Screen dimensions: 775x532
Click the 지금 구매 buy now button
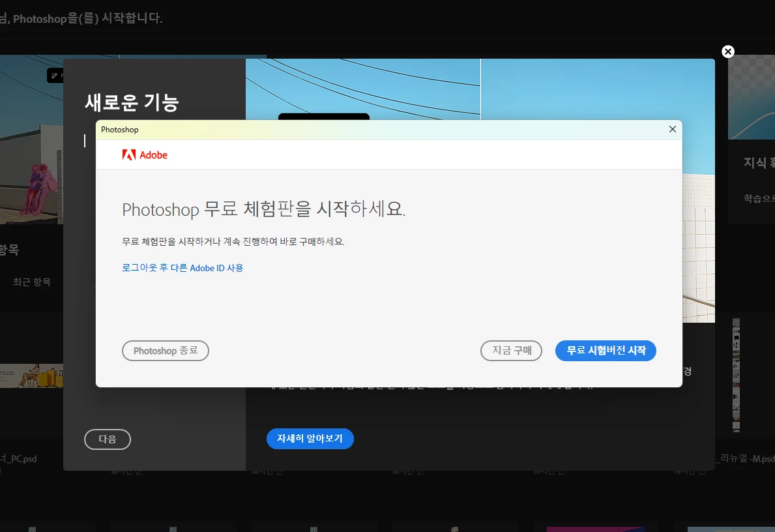pyautogui.click(x=511, y=351)
